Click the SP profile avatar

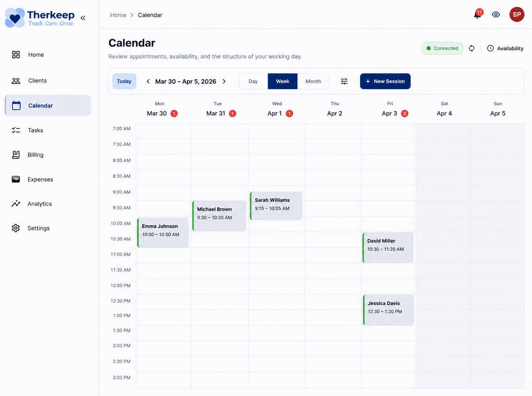tap(517, 14)
